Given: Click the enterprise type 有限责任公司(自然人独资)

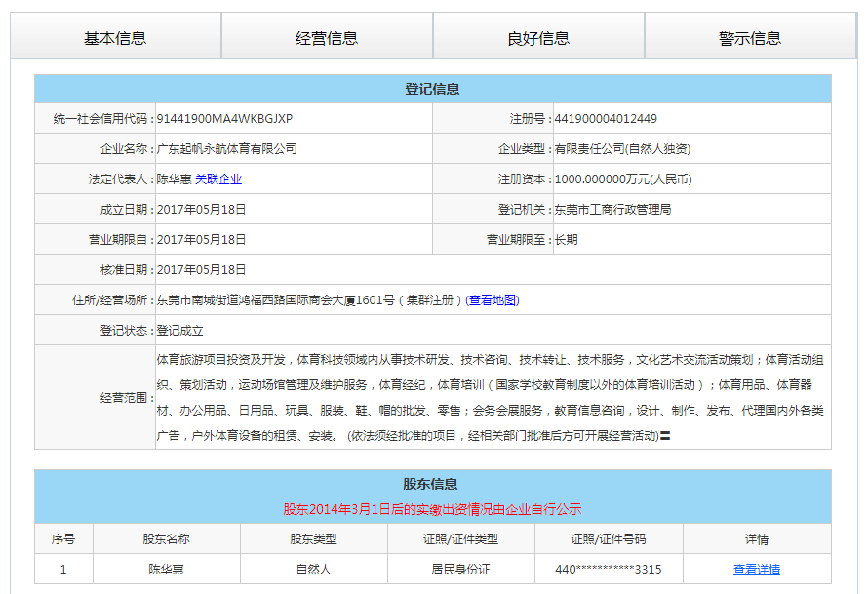Looking at the screenshot, I should click(622, 149).
